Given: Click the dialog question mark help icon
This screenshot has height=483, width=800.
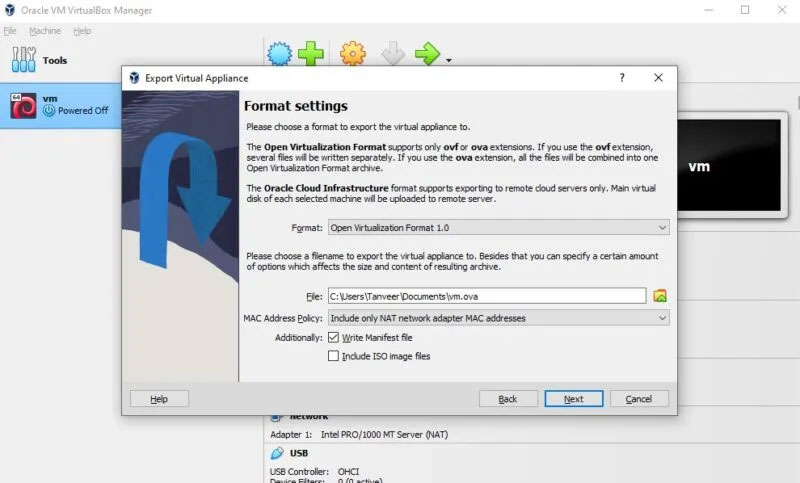Looking at the screenshot, I should point(622,78).
